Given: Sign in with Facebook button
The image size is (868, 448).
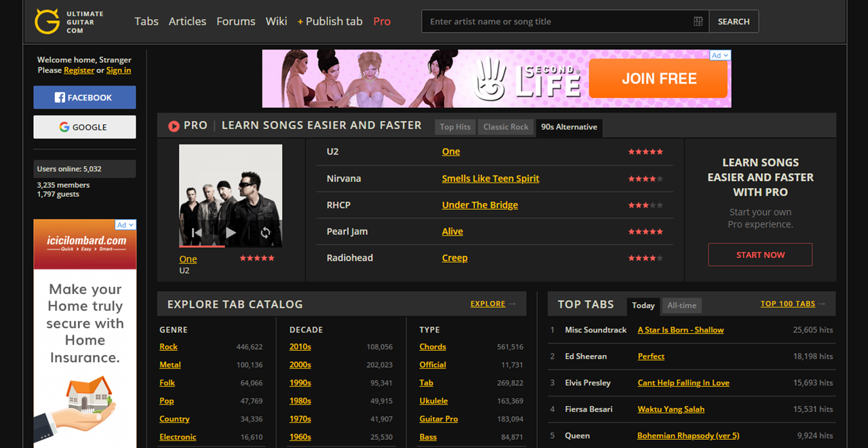Looking at the screenshot, I should tap(85, 97).
